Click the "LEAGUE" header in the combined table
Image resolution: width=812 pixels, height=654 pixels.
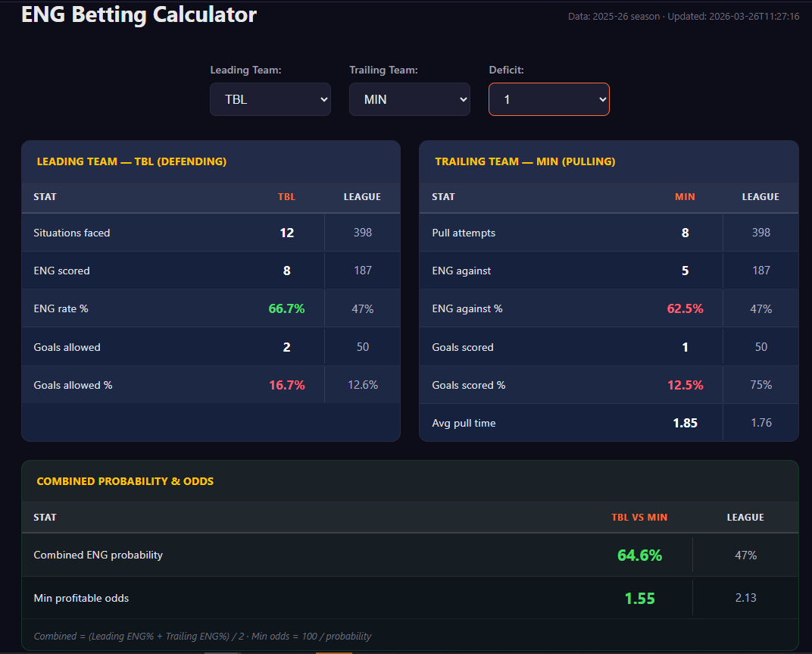745,518
